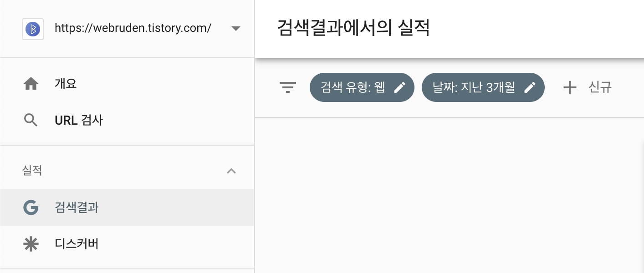Open the filter lines icon
644x273 pixels.
point(288,87)
